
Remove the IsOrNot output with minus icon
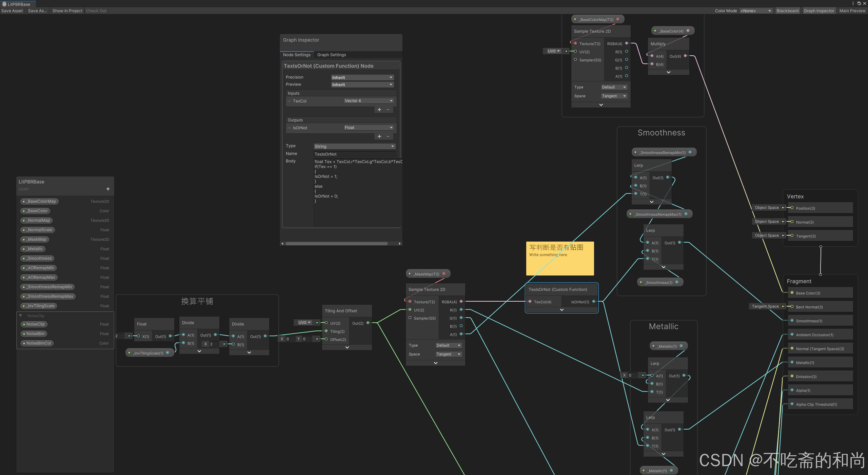click(x=388, y=136)
